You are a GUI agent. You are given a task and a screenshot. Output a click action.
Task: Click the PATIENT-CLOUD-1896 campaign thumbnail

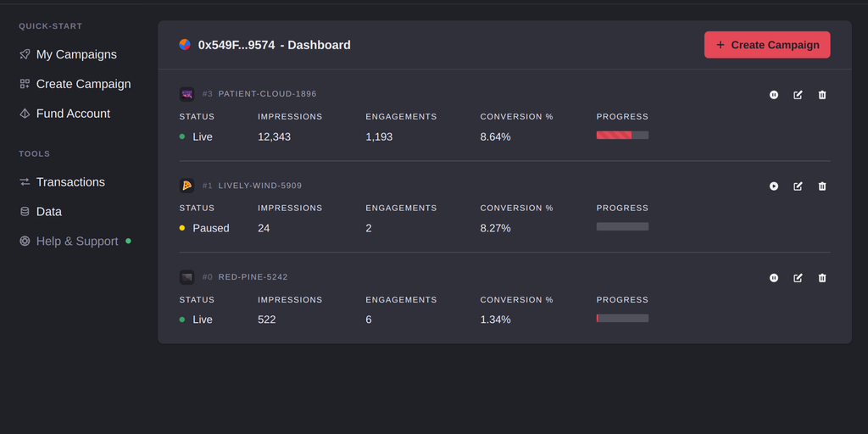186,94
